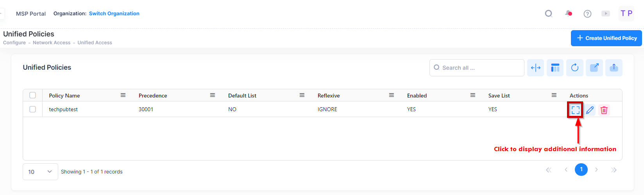Click the edit pencil icon for techpubtest
Screen dimensions: 644x195
(590, 110)
